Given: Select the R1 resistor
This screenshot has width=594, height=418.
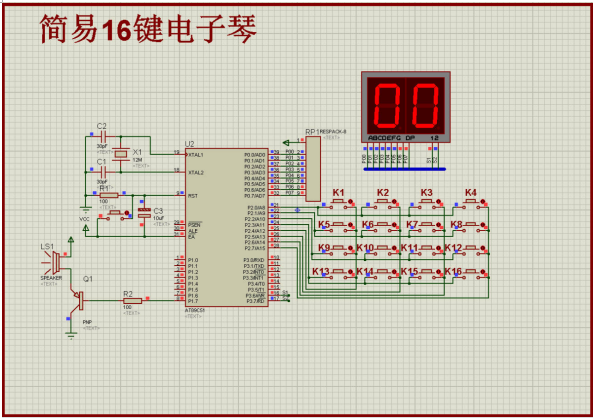Looking at the screenshot, I should (109, 195).
